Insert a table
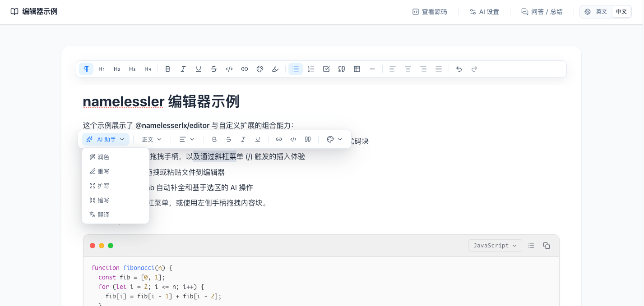This screenshot has height=306, width=644. 357,69
